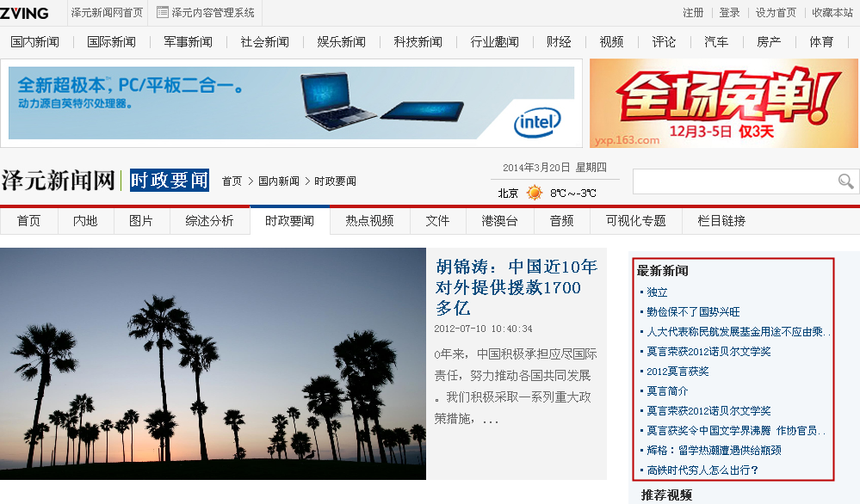Open headline 胡锦涛：中国近10年对外提供援款

516,286
